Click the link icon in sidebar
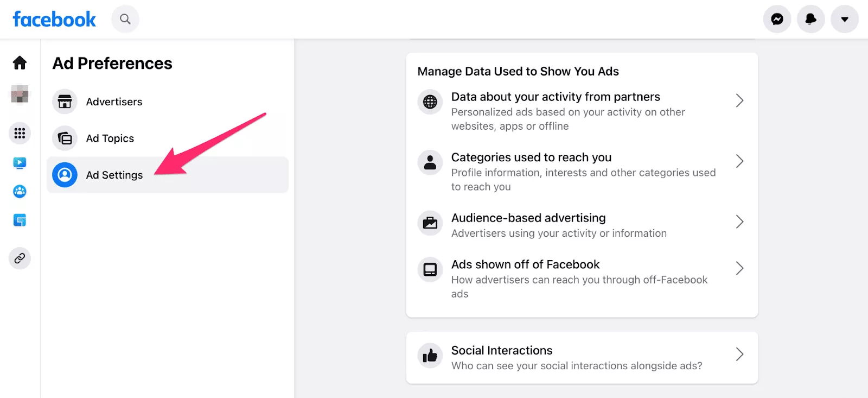The image size is (868, 398). click(20, 258)
